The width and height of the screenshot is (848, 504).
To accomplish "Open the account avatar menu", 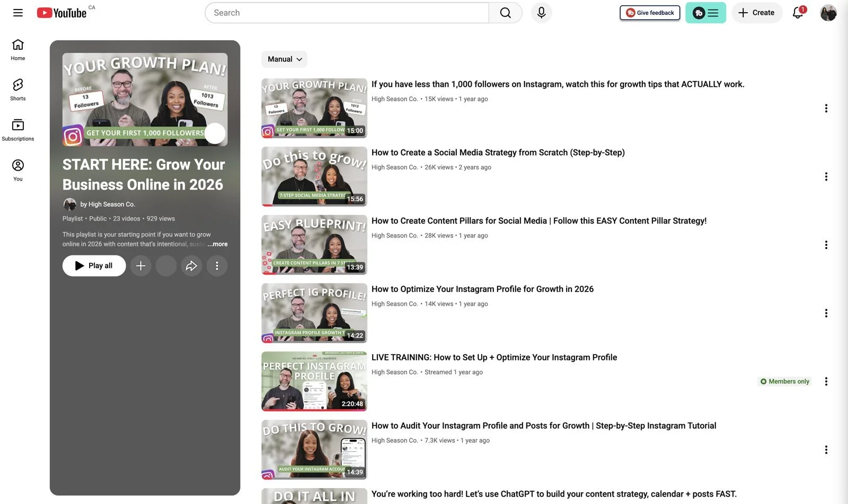I will tap(828, 13).
